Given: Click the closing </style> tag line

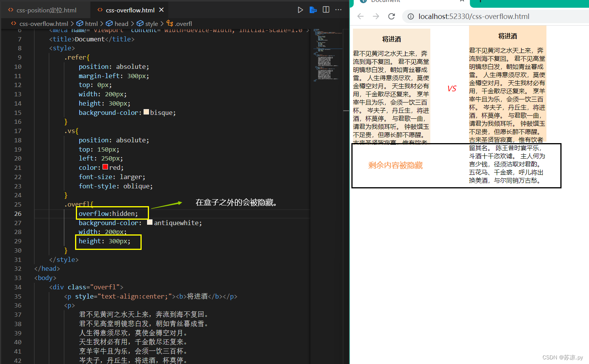Looking at the screenshot, I should pyautogui.click(x=64, y=260).
